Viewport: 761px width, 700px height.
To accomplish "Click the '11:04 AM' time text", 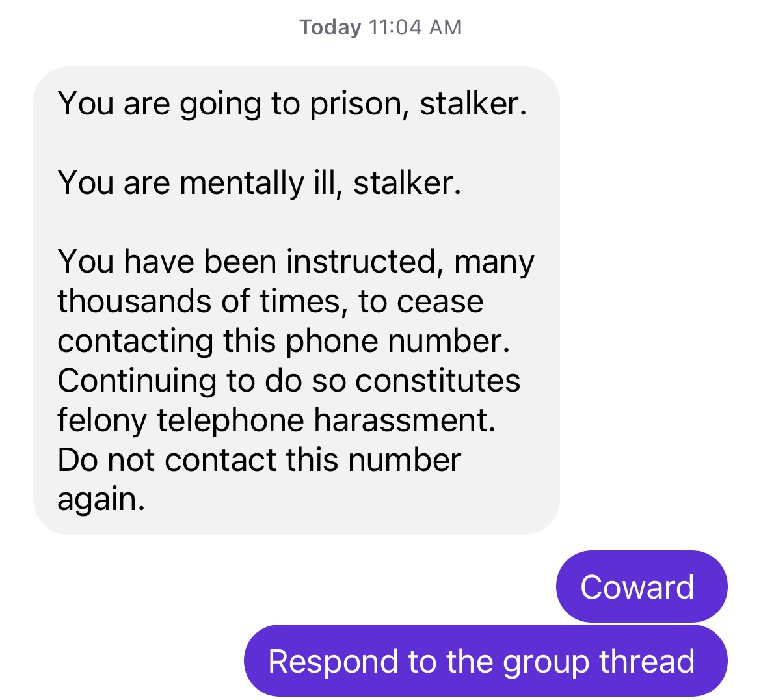I will point(415,27).
